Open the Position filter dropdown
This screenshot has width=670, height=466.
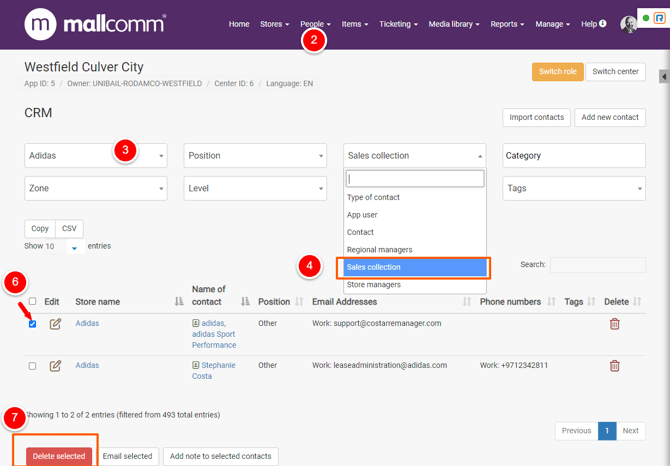tap(255, 155)
